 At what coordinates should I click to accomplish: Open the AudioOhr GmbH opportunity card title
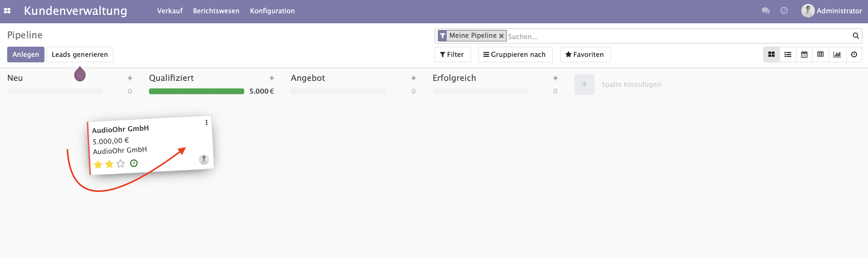(x=120, y=129)
